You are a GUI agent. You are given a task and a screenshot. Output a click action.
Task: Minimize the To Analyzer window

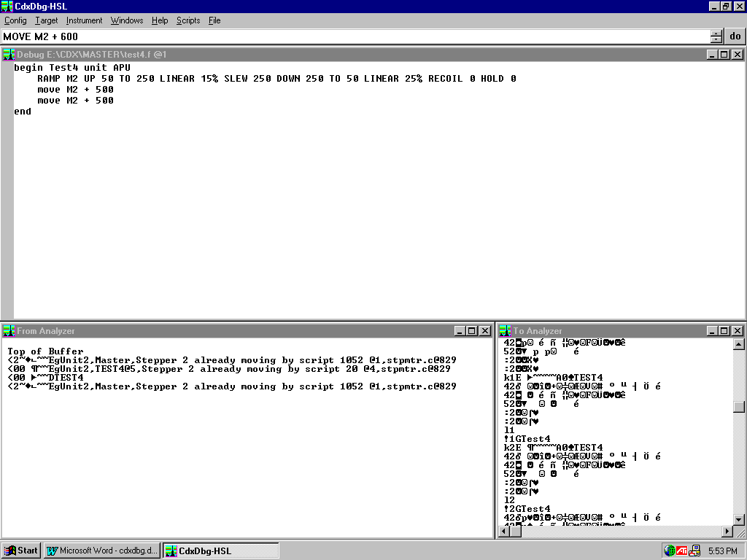712,331
